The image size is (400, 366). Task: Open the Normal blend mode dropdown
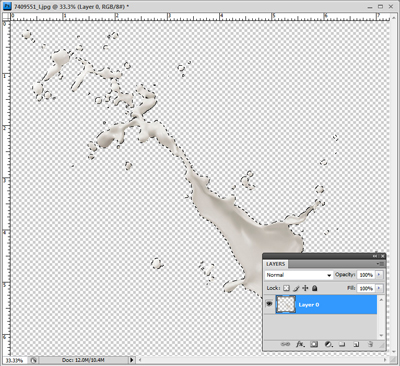[x=299, y=275]
